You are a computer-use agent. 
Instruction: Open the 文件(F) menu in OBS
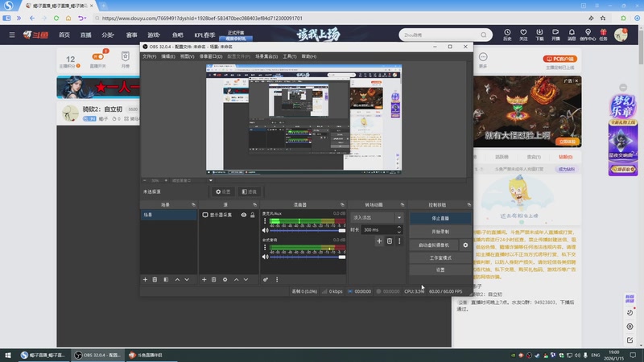pyautogui.click(x=149, y=57)
